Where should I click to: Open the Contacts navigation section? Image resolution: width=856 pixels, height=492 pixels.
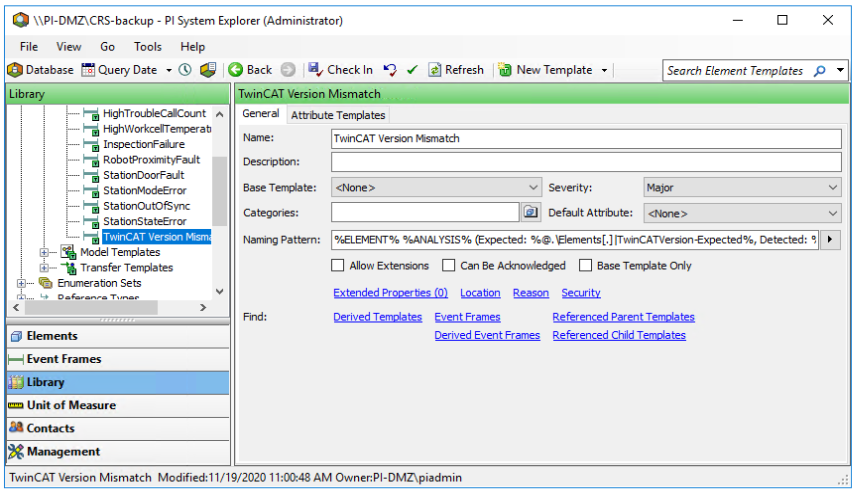point(118,428)
